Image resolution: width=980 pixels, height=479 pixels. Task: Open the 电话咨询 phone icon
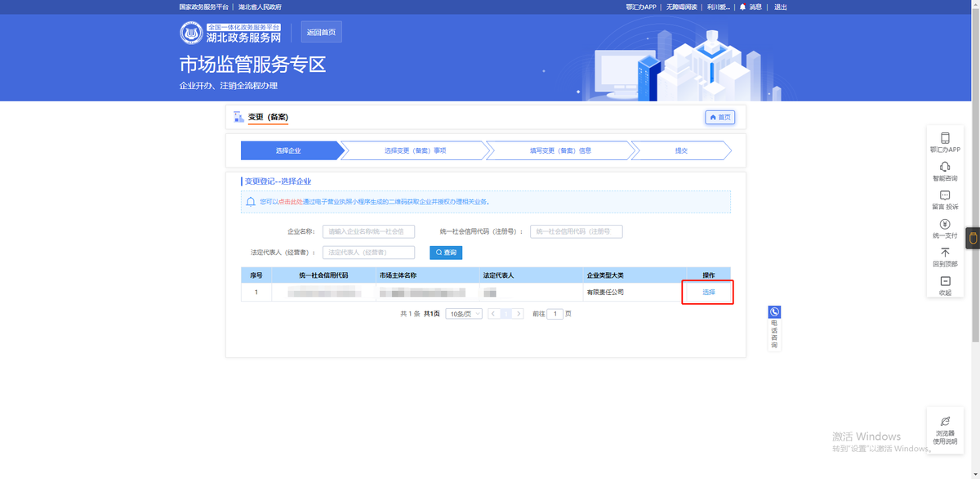(774, 312)
